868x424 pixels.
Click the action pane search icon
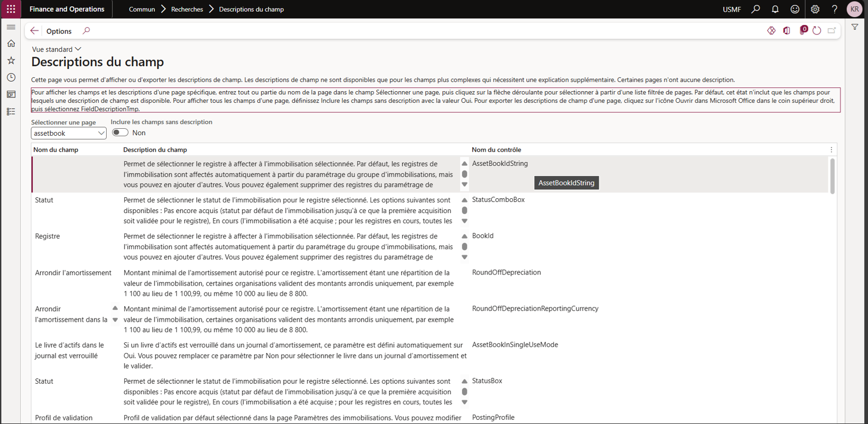pyautogui.click(x=86, y=31)
